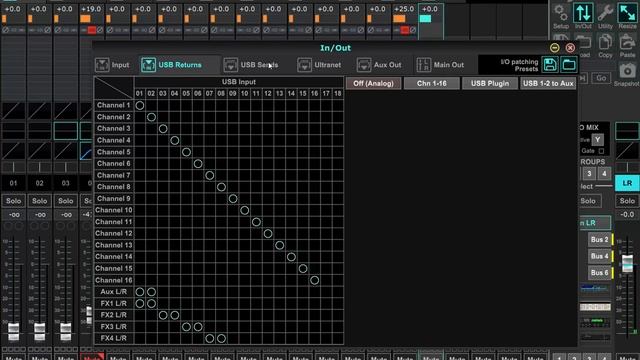Click the 'USB Input' matrix header
The width and height of the screenshot is (640, 360).
(x=239, y=82)
